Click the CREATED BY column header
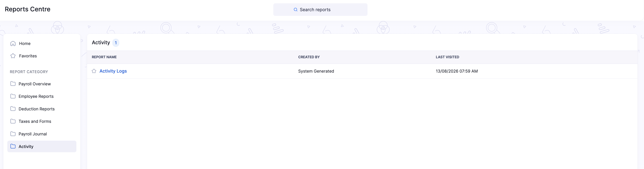This screenshot has height=169, width=644. 309,57
